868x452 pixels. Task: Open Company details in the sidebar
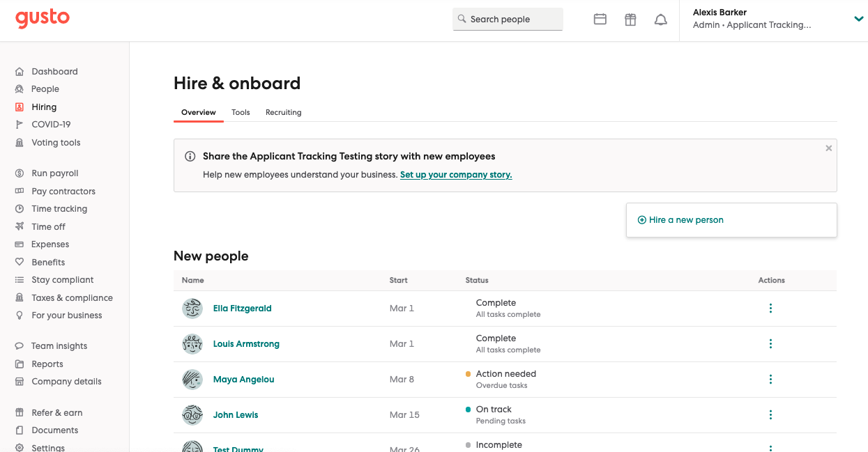pos(66,382)
